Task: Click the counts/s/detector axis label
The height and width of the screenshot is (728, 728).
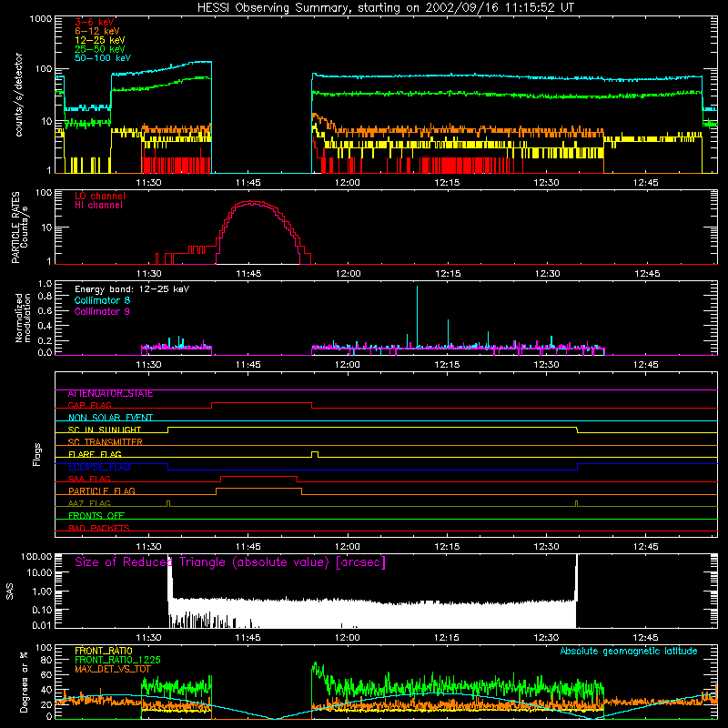Action: pyautogui.click(x=19, y=95)
